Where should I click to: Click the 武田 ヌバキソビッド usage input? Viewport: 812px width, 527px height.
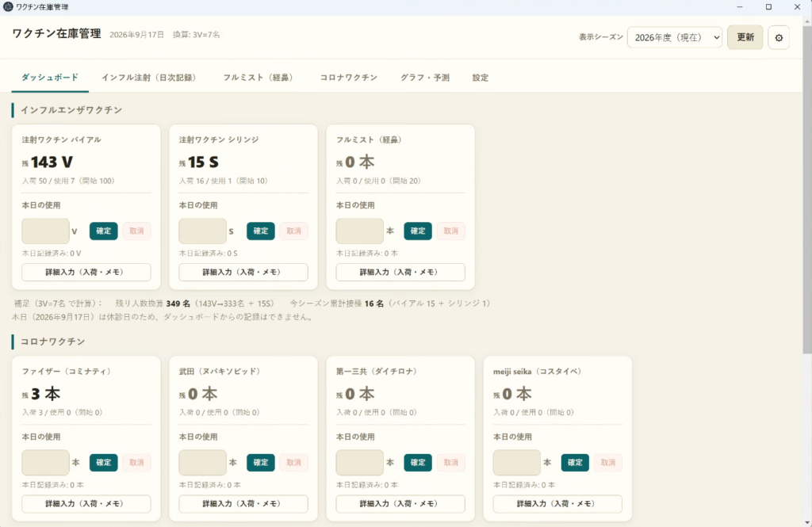202,462
